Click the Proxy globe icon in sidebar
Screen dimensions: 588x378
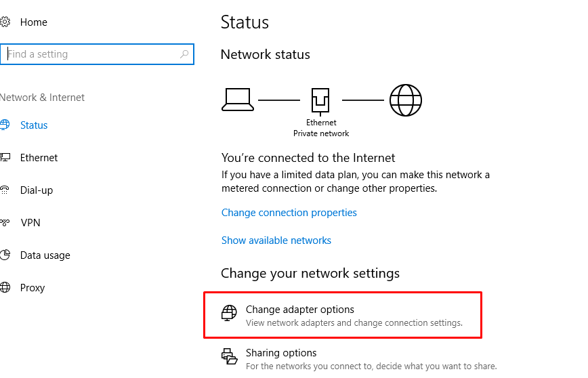[x=5, y=288]
